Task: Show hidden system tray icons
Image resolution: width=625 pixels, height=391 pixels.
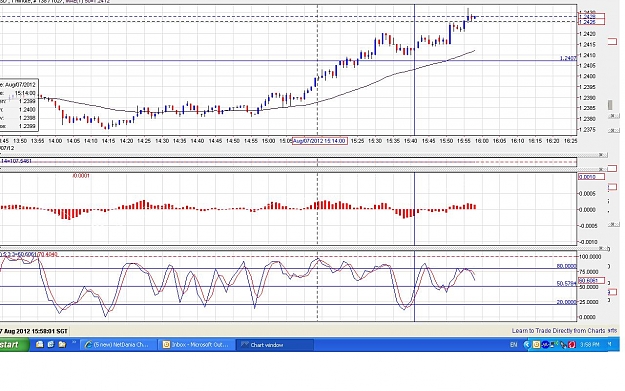Action: 527,345
